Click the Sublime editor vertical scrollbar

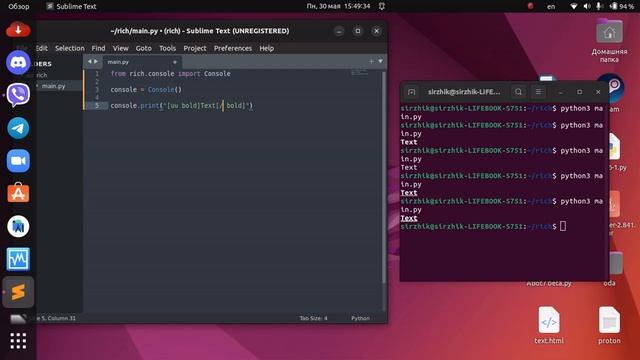click(383, 178)
